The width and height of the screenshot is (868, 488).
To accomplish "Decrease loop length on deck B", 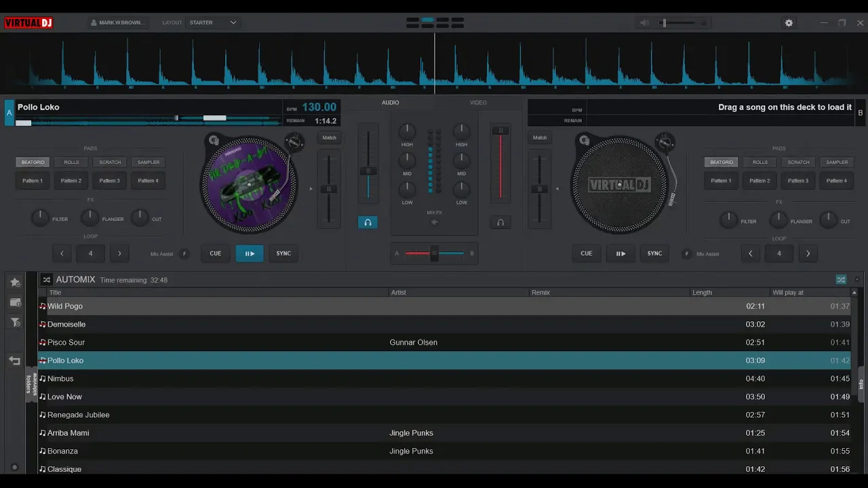I will click(750, 253).
